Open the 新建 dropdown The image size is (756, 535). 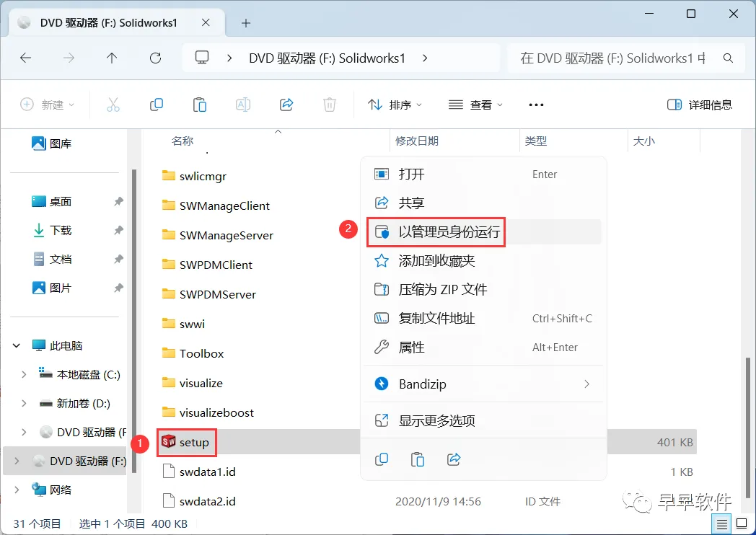tap(48, 105)
